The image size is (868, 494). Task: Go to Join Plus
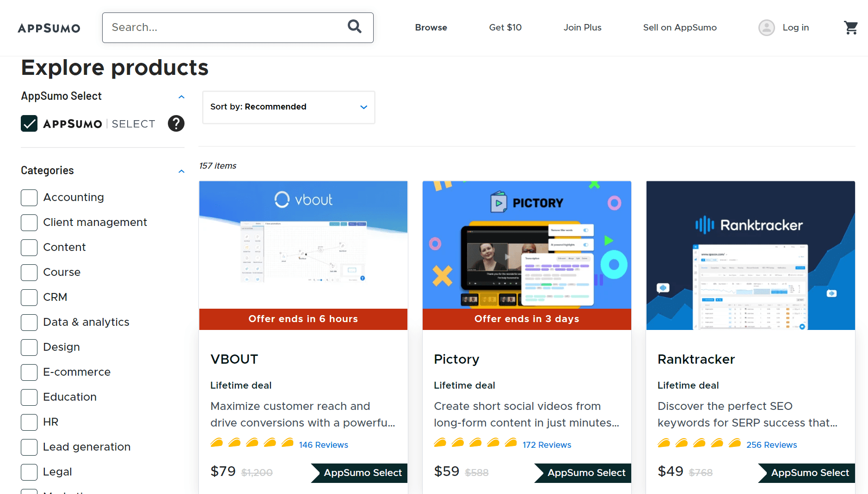tap(582, 28)
